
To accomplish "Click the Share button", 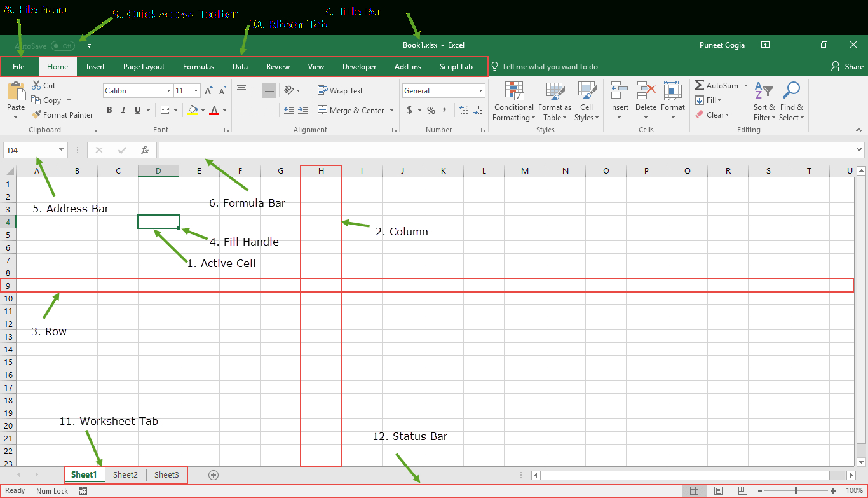I will [x=847, y=66].
